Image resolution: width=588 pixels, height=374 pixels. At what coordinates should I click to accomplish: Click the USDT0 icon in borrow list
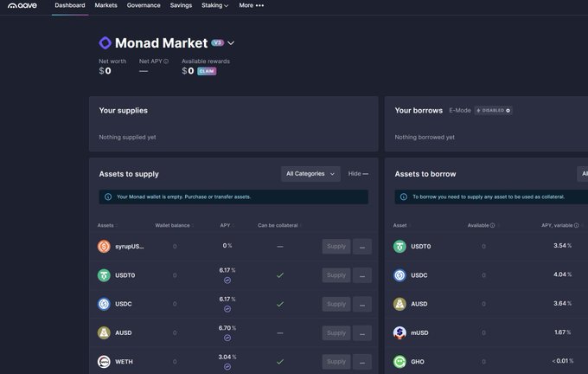(399, 247)
